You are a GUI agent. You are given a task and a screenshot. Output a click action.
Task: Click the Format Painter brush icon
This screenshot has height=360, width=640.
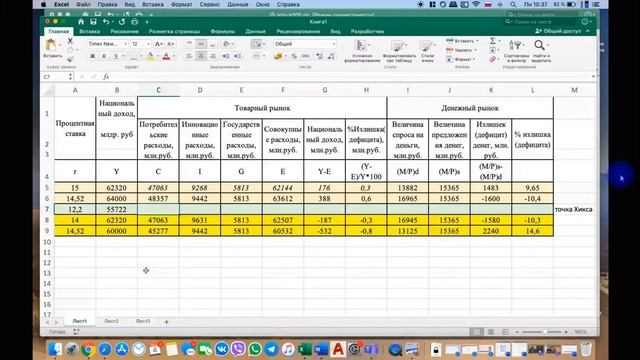coord(70,59)
